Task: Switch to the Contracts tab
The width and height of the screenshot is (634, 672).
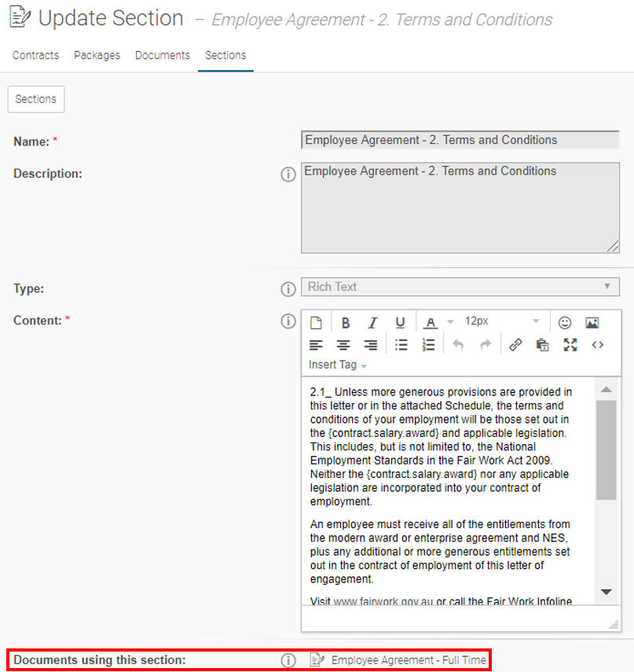Action: click(x=35, y=55)
